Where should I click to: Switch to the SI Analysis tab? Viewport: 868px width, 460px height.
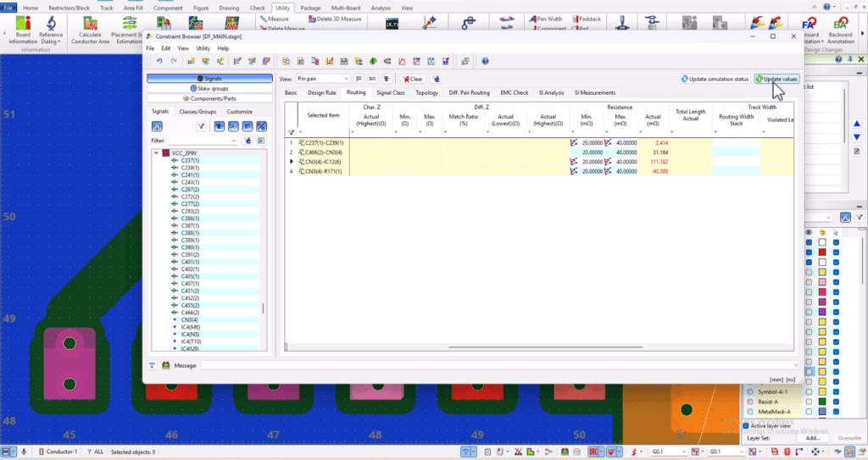(x=551, y=93)
